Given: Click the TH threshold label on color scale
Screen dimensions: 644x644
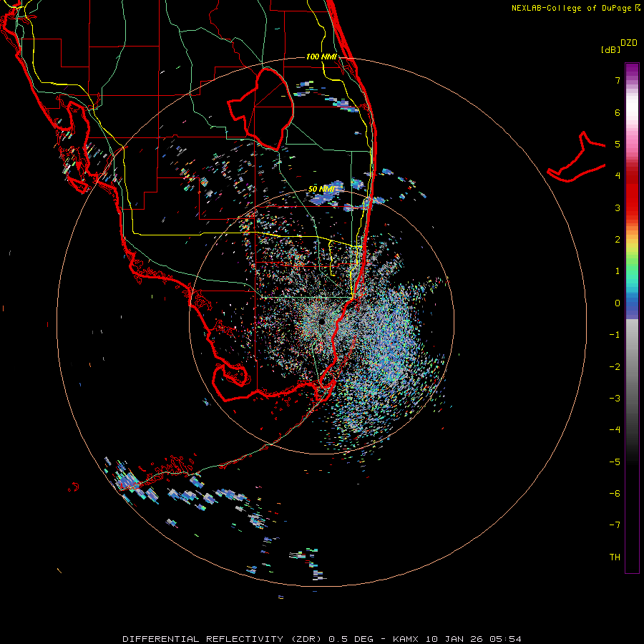Looking at the screenshot, I should pyautogui.click(x=615, y=557).
